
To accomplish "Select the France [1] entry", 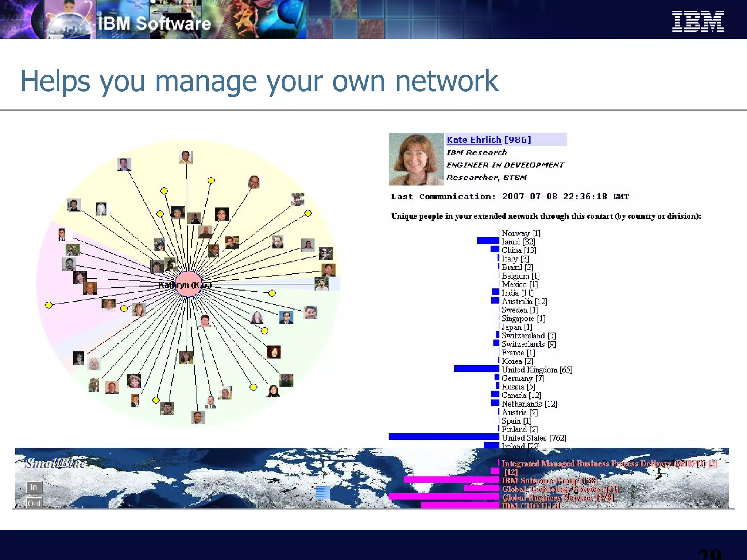I will point(518,353).
